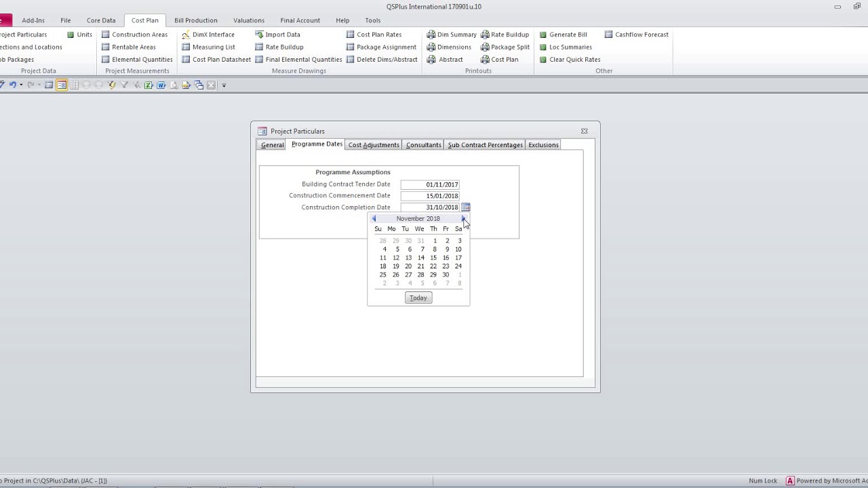Image resolution: width=868 pixels, height=488 pixels.
Task: Click Import Data in Measure Drawings
Action: 277,35
